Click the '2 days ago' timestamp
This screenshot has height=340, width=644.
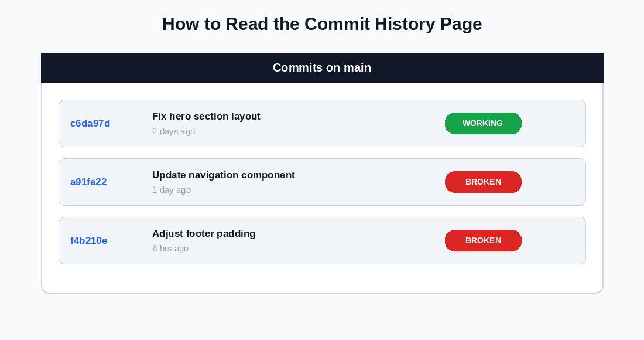[174, 131]
